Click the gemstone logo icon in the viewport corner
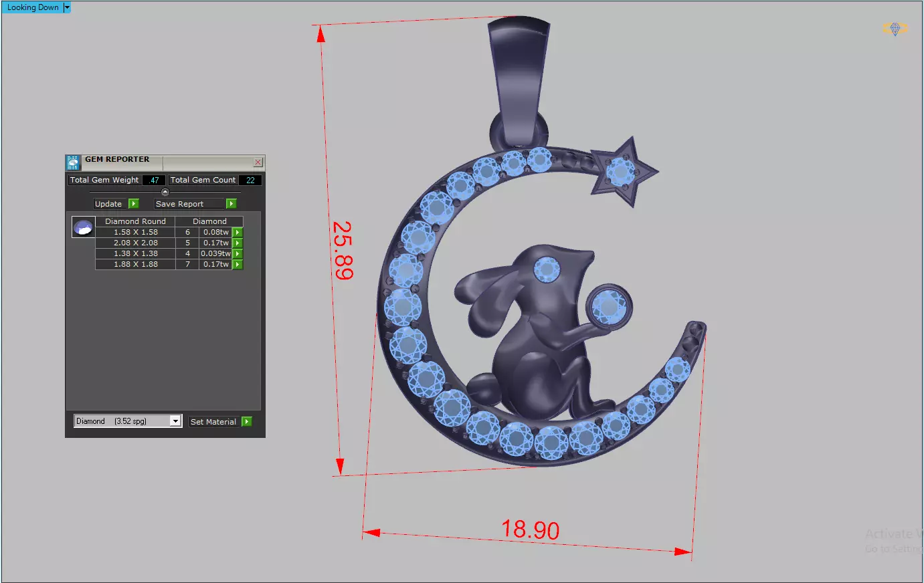The image size is (924, 583). click(895, 29)
